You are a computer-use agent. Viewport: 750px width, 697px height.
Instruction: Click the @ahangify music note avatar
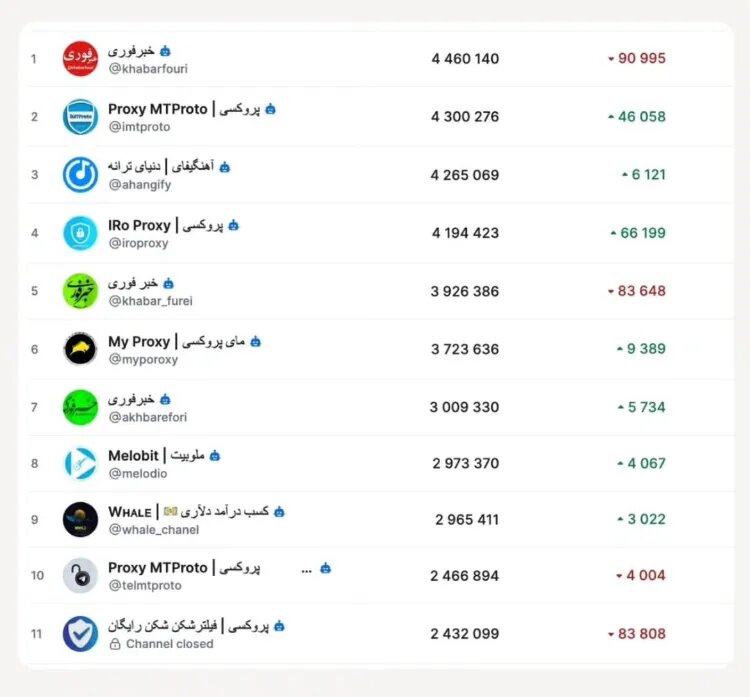80,175
